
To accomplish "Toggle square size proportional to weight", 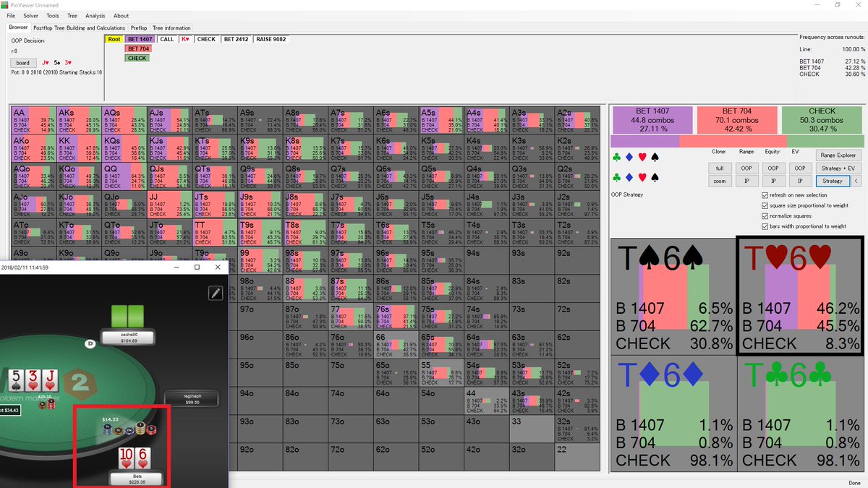I will [765, 205].
